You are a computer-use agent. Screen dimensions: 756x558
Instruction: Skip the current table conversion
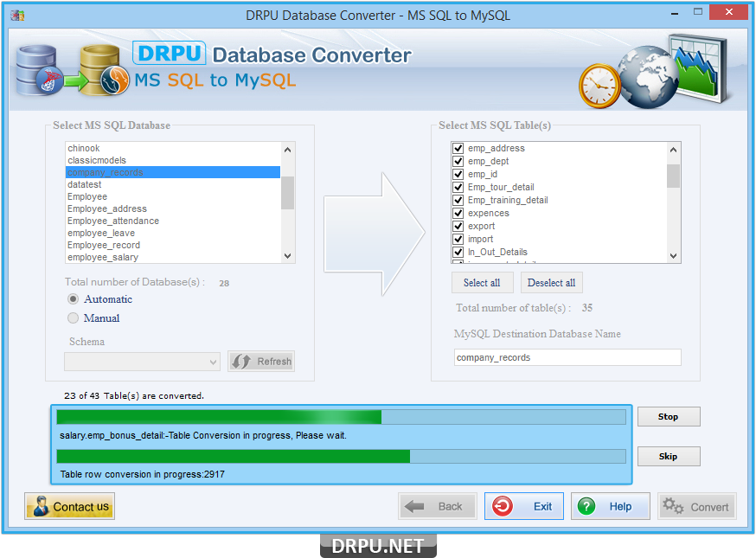pyautogui.click(x=669, y=456)
